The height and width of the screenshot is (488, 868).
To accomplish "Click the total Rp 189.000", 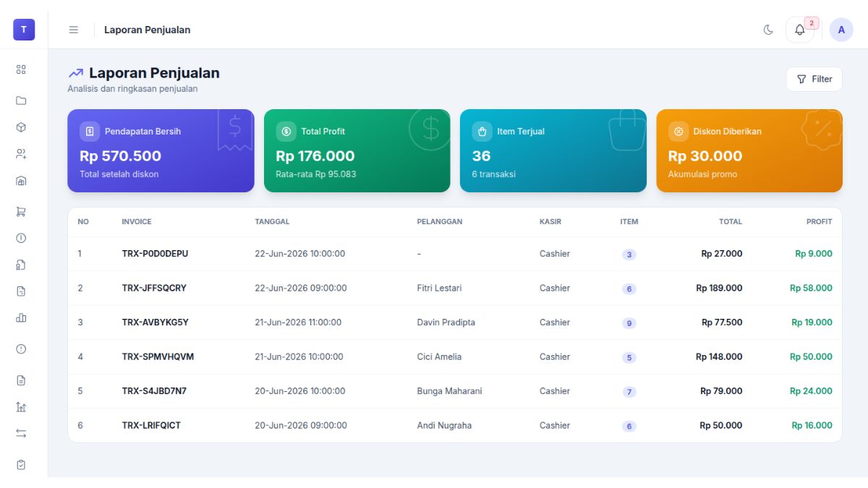I will (x=719, y=288).
